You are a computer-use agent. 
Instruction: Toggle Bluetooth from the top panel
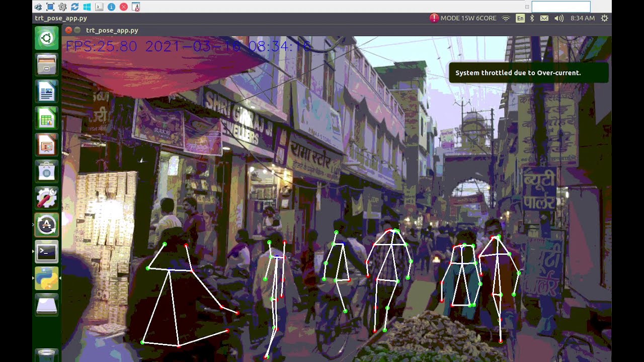coord(532,18)
